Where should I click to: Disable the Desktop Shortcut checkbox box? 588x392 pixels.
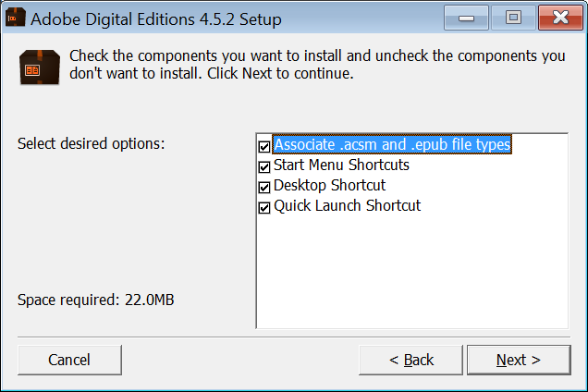tap(264, 187)
